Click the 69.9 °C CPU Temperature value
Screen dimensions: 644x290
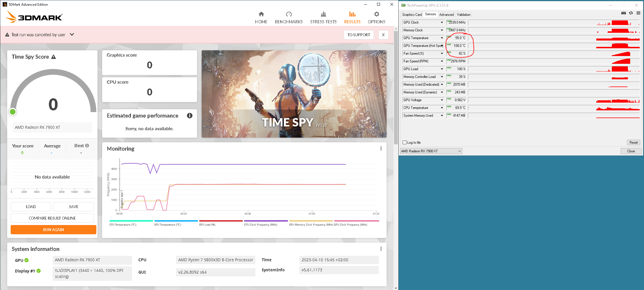point(460,108)
